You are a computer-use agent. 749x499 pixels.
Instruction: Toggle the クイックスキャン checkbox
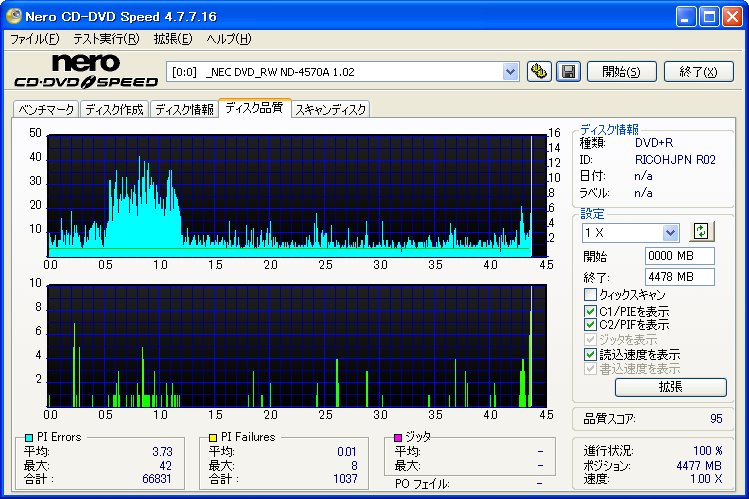pyautogui.click(x=590, y=294)
